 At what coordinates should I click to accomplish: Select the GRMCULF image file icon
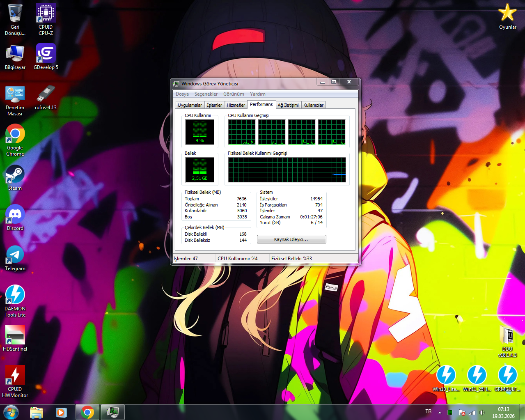pyautogui.click(x=508, y=378)
